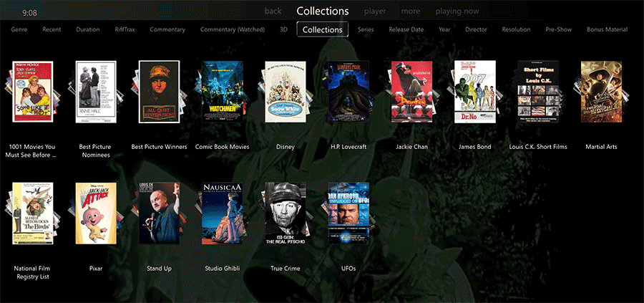This screenshot has width=644, height=303.
Task: Switch to the Recent tab
Action: 52,29
